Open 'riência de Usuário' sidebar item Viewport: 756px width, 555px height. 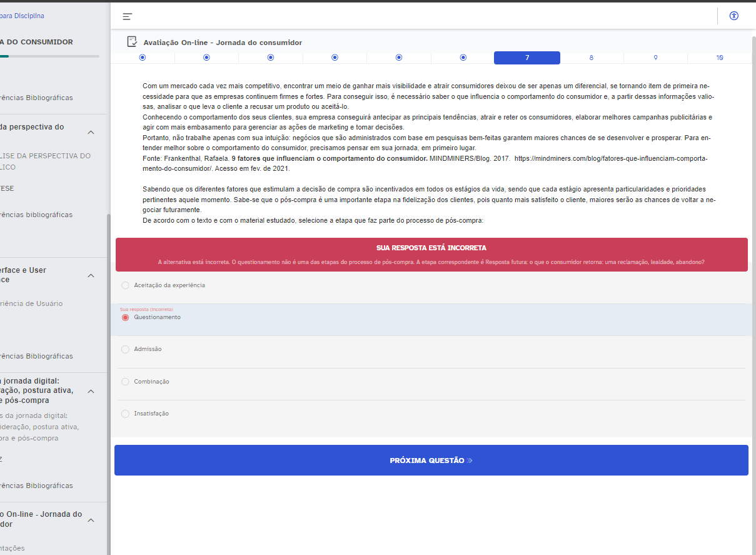point(31,303)
